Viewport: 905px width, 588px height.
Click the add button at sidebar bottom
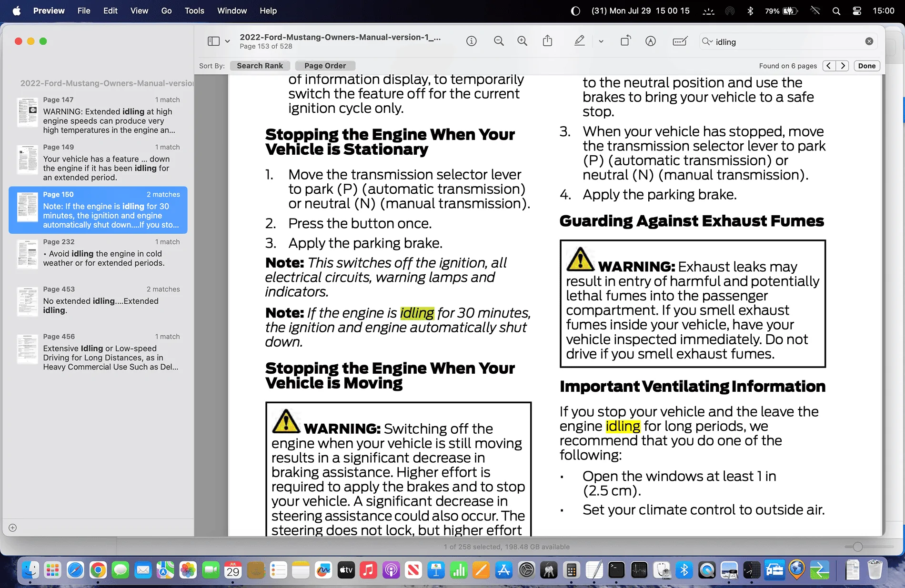click(x=13, y=528)
